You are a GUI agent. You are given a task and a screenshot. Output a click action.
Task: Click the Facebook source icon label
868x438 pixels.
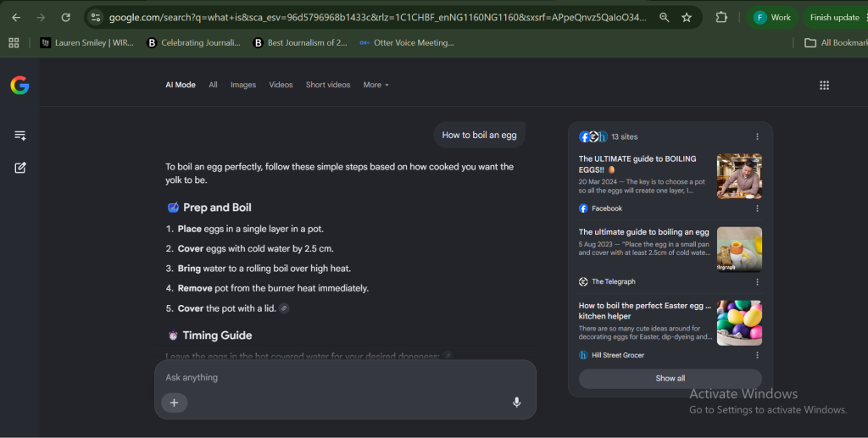tap(600, 208)
